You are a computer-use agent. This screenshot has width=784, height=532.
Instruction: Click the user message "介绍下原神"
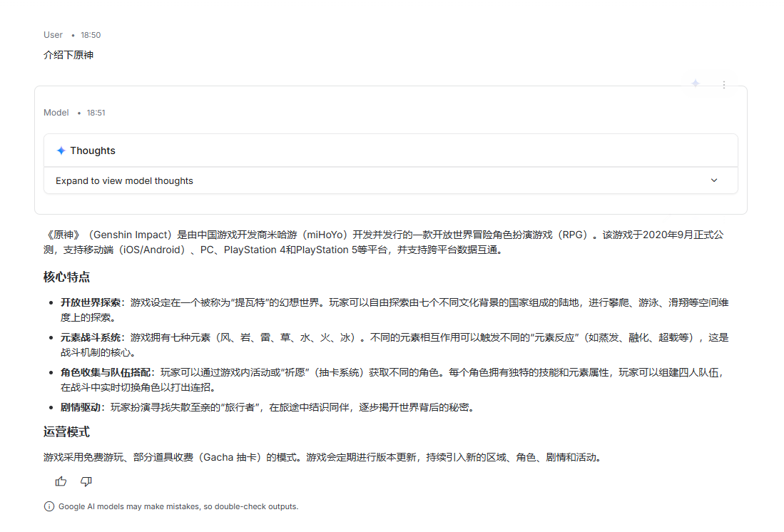coord(68,55)
